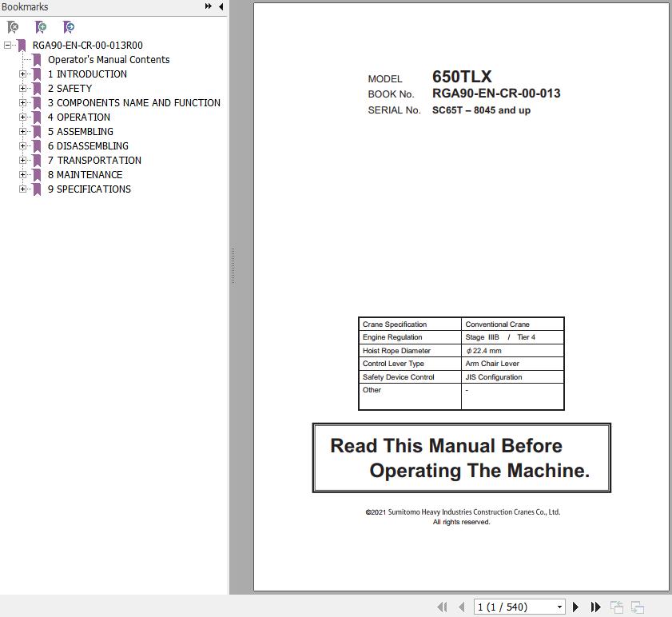Viewport: 672px width, 617px height.
Task: Click the book number RGA90-EN-CR-00-013
Action: click(x=496, y=94)
